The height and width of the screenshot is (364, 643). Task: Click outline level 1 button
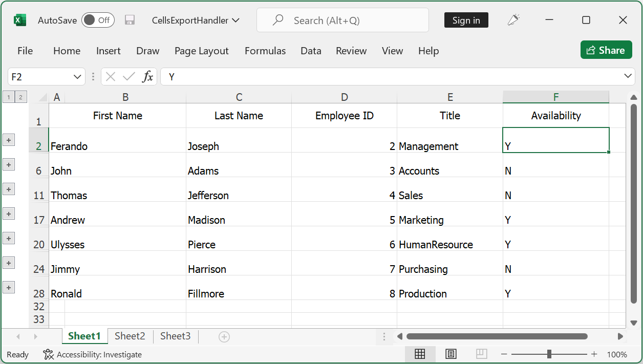(x=9, y=97)
